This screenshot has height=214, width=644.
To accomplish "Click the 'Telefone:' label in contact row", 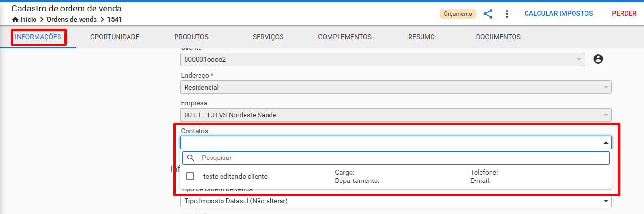I will click(484, 172).
